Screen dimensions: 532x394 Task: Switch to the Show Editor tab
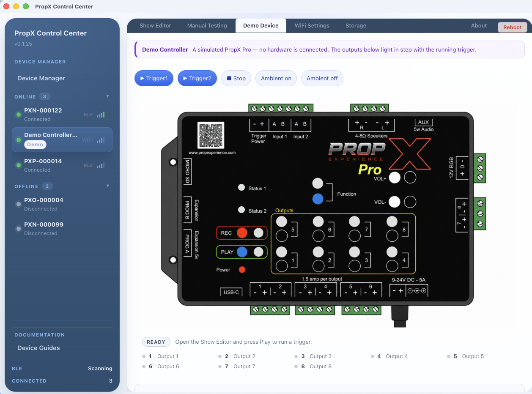pos(155,25)
